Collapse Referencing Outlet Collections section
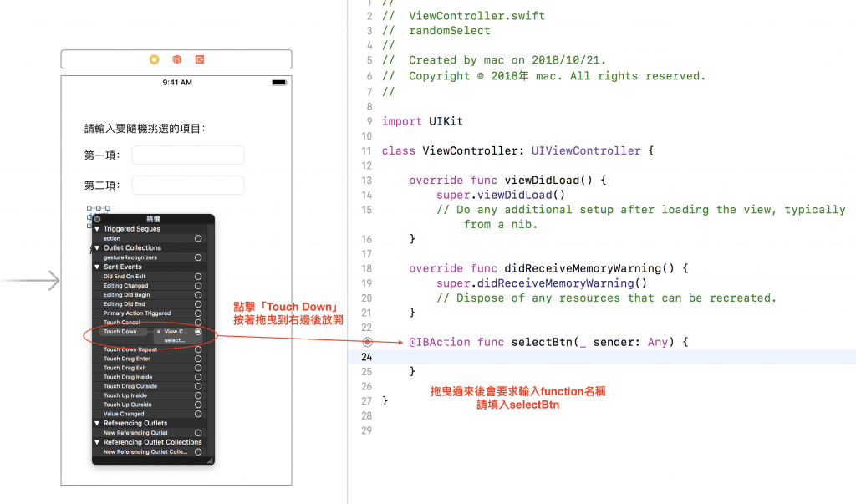The image size is (856, 504). [x=97, y=442]
